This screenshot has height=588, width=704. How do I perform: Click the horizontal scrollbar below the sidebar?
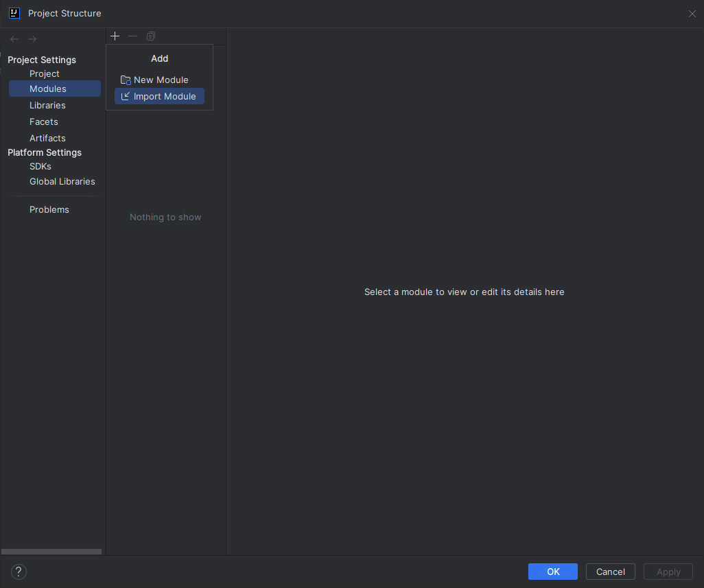point(51,551)
